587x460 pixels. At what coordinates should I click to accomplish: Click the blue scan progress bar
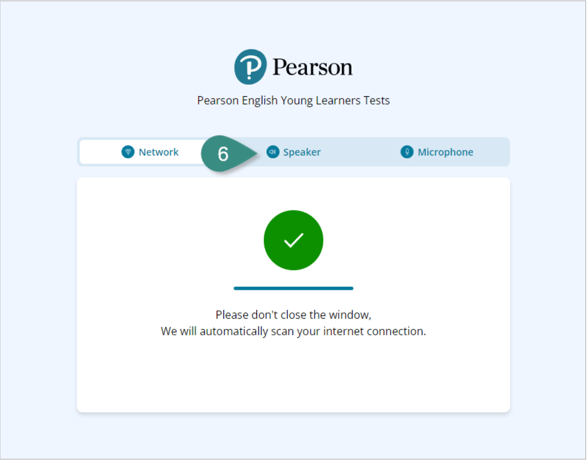[x=294, y=288]
